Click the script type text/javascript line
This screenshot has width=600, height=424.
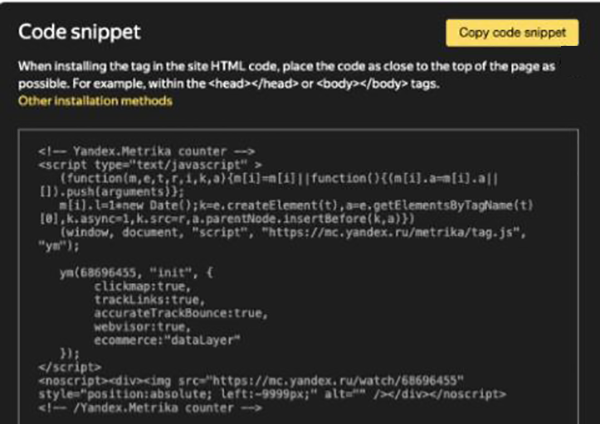pos(150,165)
